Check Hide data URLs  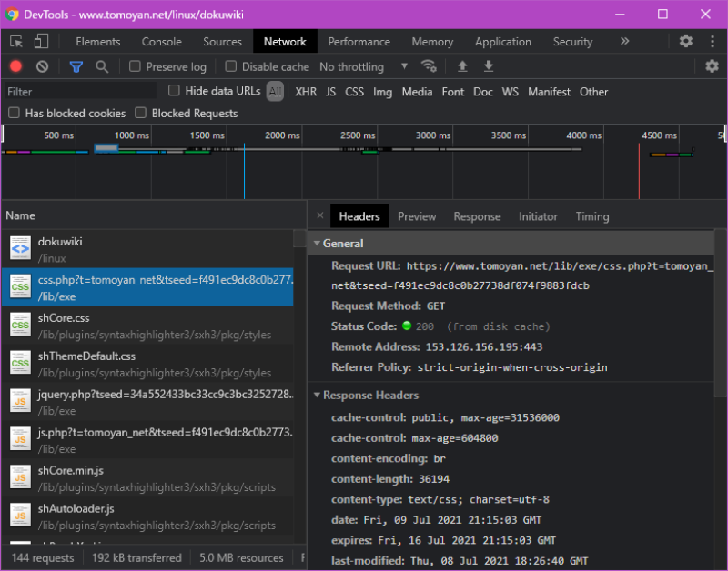coord(174,90)
